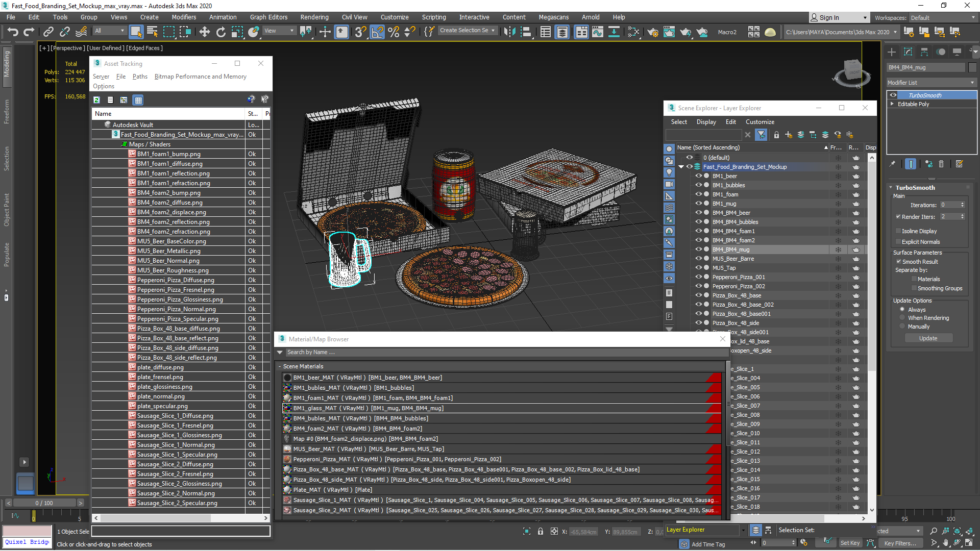Open Configure Modifier Sets icon
This screenshot has width=980, height=551.
pyautogui.click(x=960, y=164)
